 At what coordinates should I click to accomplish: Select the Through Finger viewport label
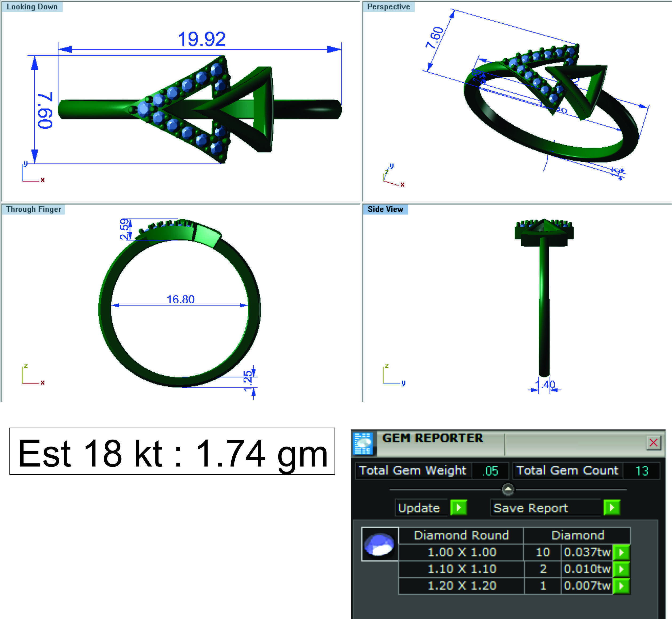[34, 209]
